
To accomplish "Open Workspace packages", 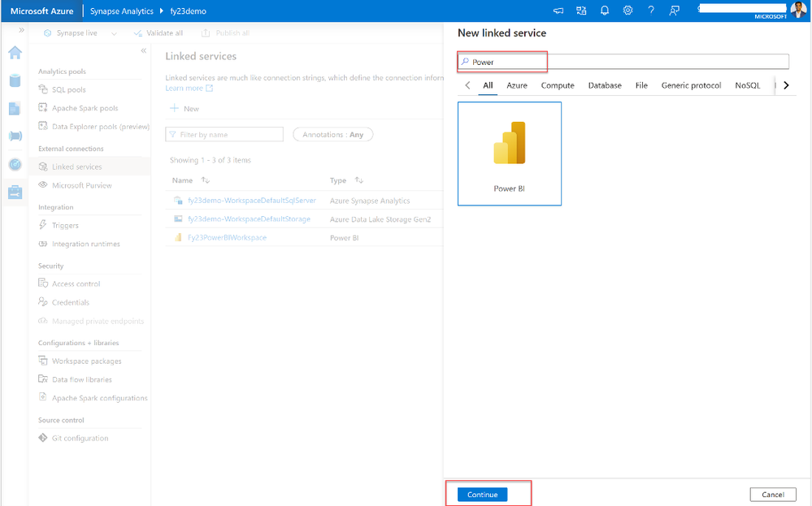I will point(86,361).
